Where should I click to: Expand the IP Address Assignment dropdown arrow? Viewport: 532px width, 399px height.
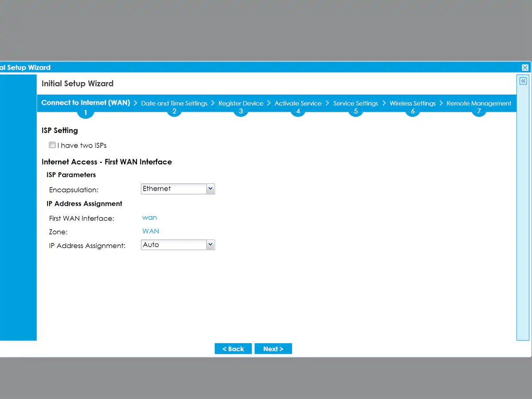click(x=211, y=245)
